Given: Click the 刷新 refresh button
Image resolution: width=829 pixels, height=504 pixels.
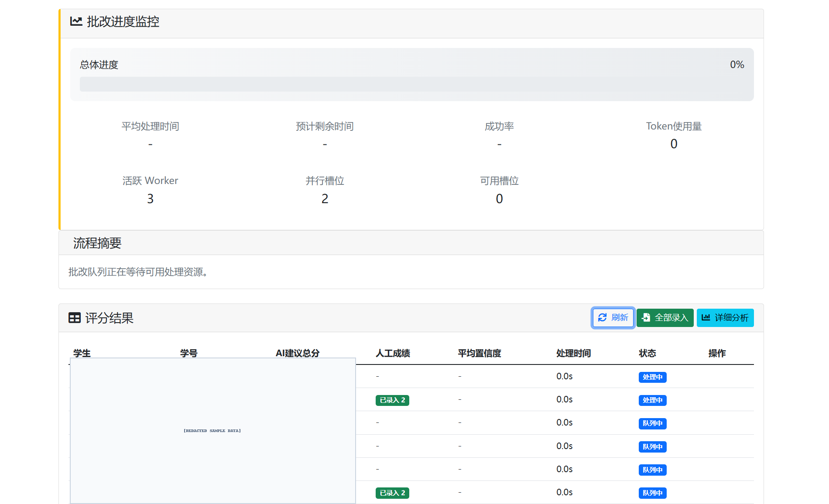Looking at the screenshot, I should tap(613, 318).
